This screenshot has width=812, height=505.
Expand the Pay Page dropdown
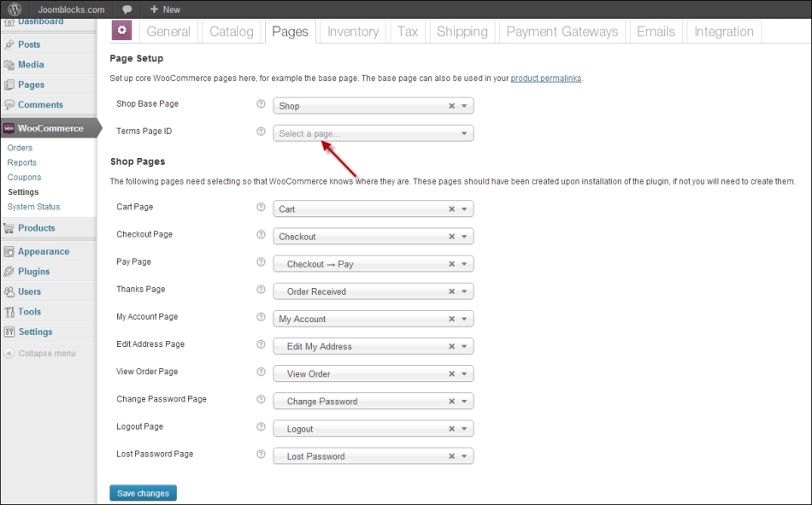pos(373,264)
